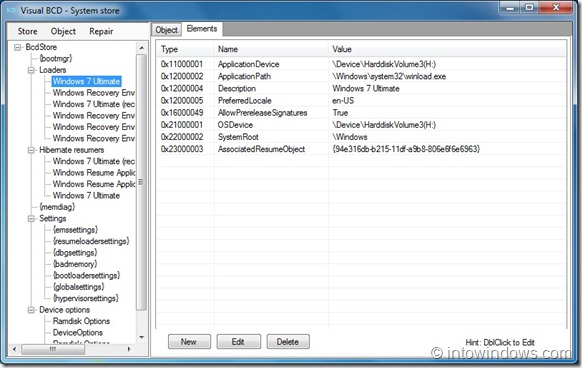Switch to the Object tab
This screenshot has width=582, height=368.
pos(166,30)
